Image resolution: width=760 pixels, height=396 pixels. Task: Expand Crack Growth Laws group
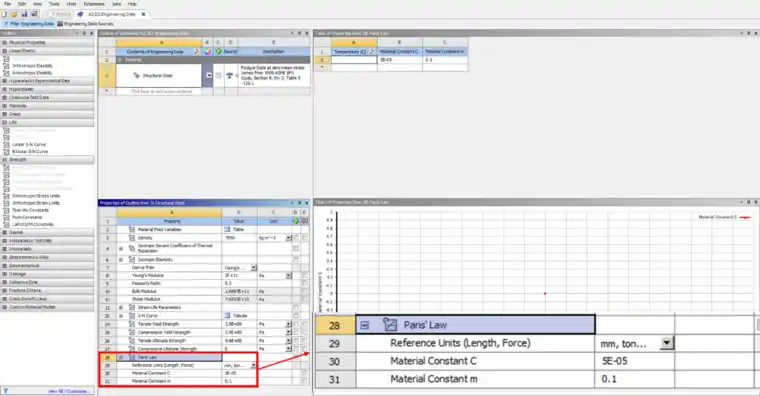(5, 299)
